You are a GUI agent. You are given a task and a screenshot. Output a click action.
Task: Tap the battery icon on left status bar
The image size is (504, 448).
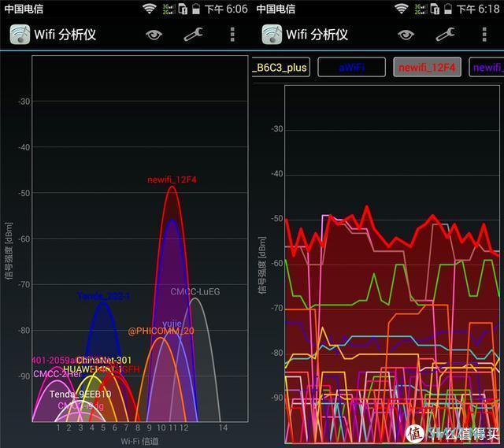coord(196,9)
